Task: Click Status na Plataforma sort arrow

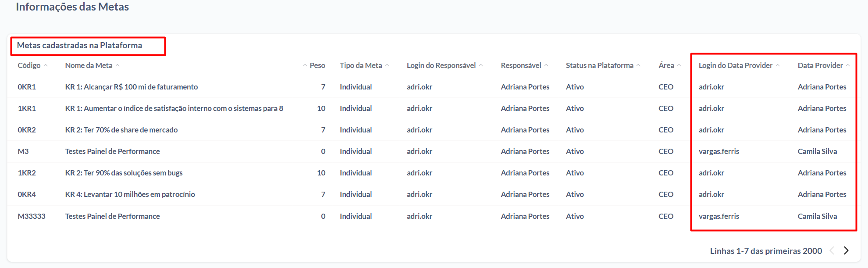Action: (x=638, y=65)
